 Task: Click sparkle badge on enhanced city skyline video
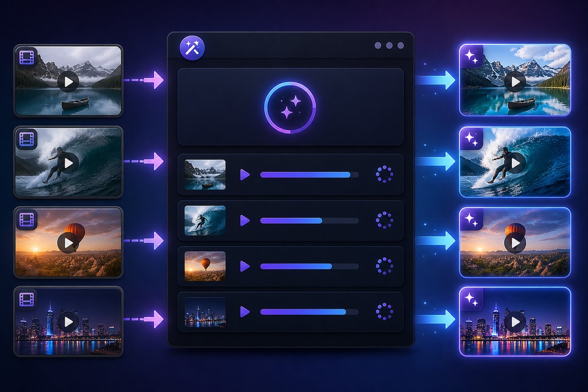(471, 299)
